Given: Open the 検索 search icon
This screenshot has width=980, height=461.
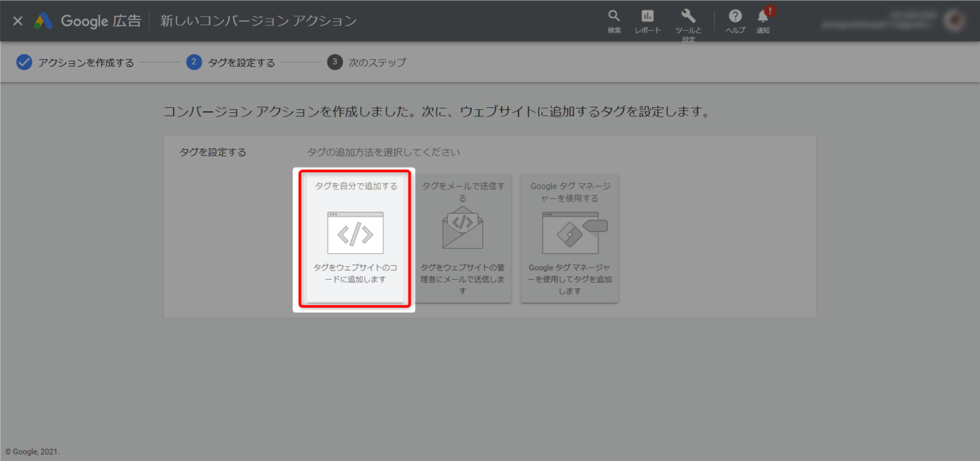Looking at the screenshot, I should click(x=614, y=17).
